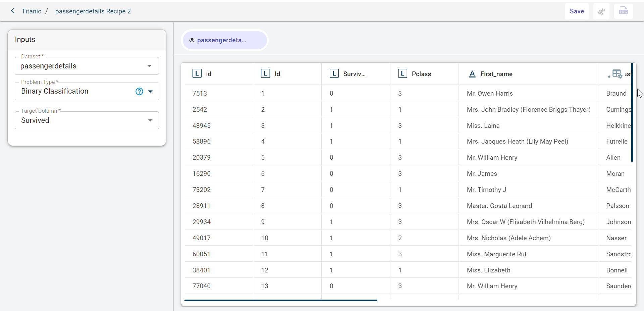Go to Titanic breadcrumb
Image resolution: width=644 pixels, height=311 pixels.
[32, 11]
